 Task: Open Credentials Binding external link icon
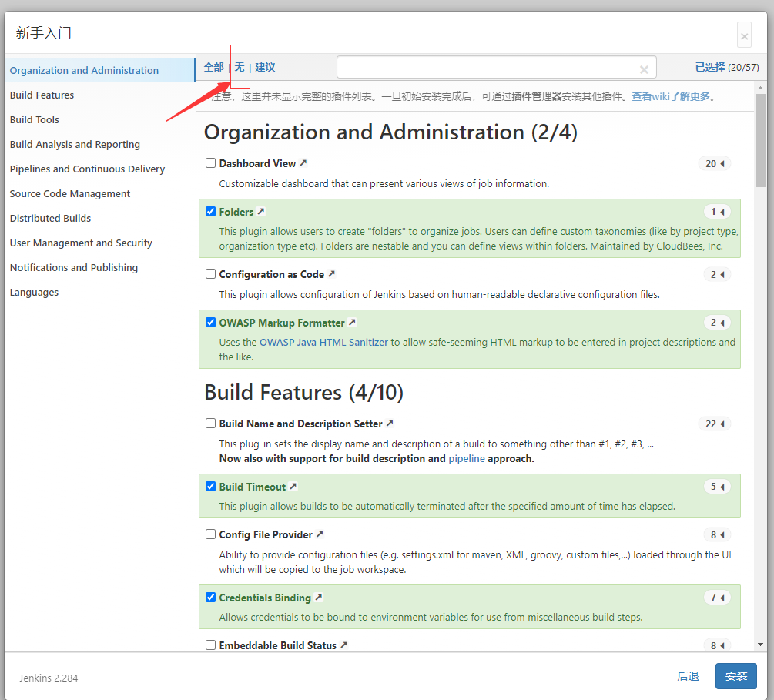[x=319, y=598]
